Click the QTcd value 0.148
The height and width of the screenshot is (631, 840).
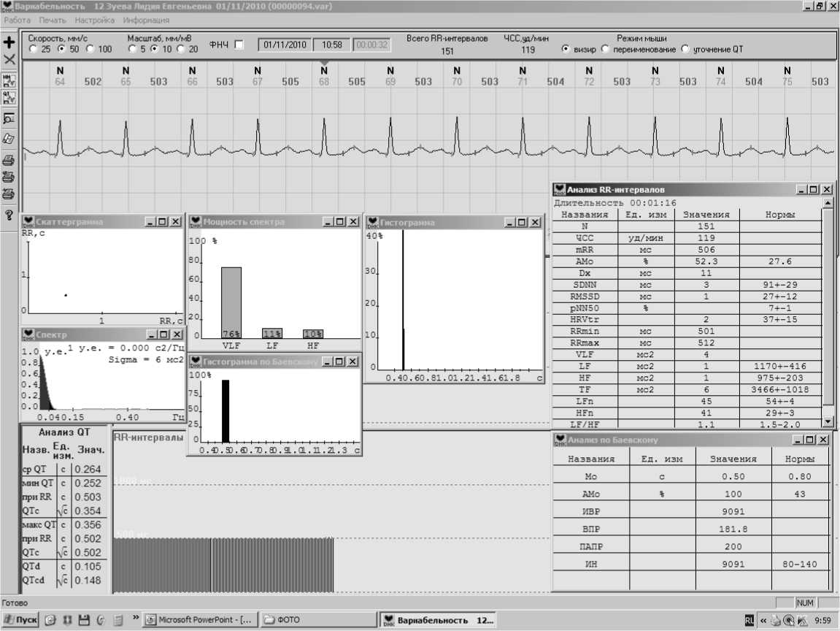coord(88,581)
